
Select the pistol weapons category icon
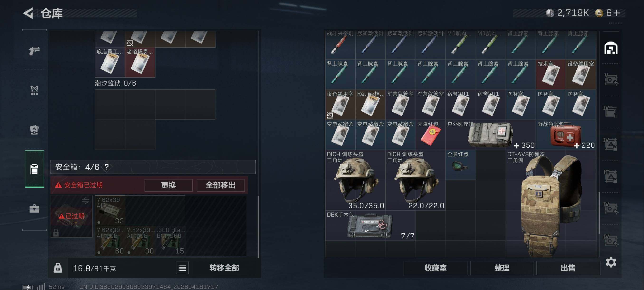[x=34, y=51]
